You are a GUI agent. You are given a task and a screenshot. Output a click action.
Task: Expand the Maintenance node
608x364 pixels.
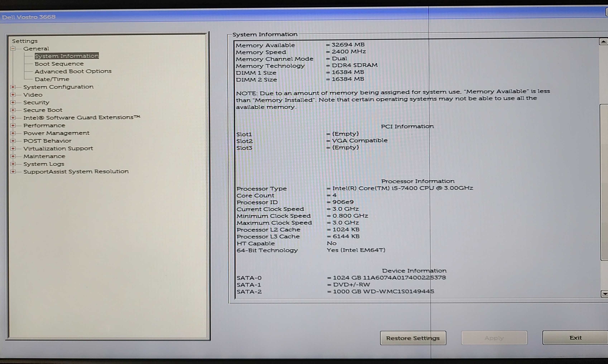point(13,156)
